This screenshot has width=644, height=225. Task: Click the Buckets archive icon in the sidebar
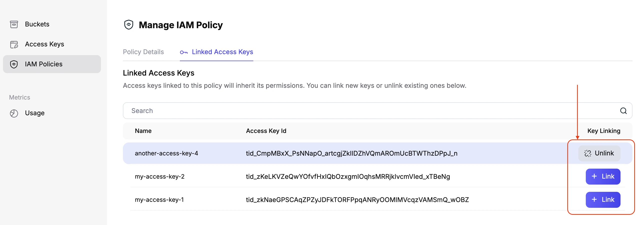[14, 24]
